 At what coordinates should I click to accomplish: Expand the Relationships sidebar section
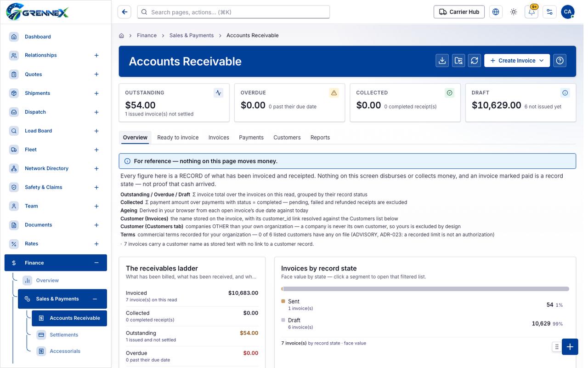[96, 55]
